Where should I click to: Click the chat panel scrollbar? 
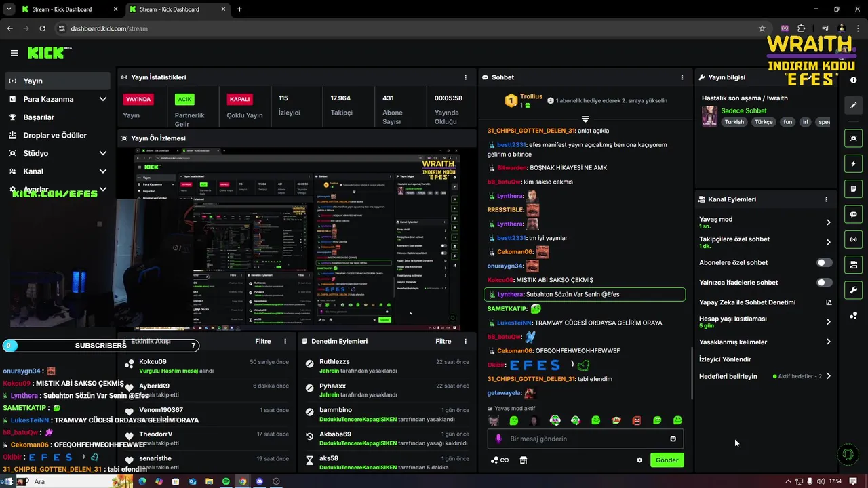(692, 373)
